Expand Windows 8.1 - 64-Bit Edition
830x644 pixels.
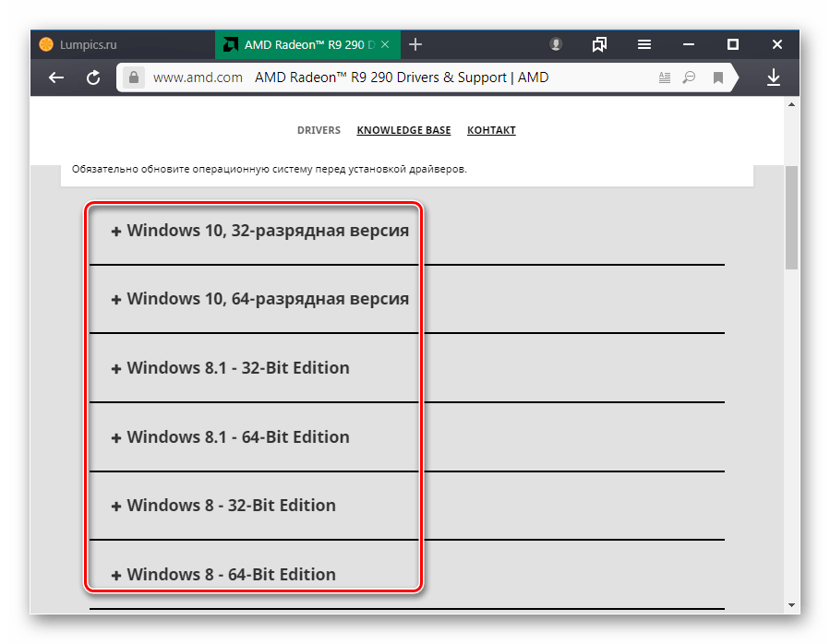[230, 437]
